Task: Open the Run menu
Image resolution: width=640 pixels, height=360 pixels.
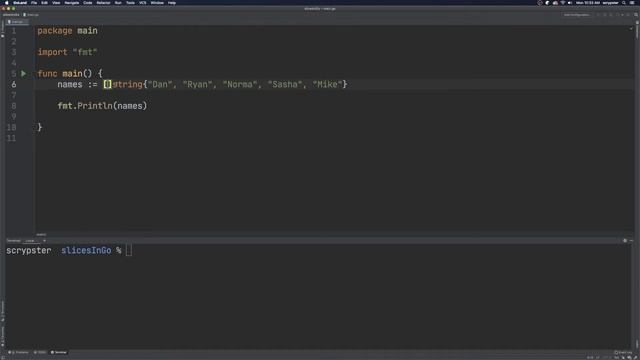Action: (x=118, y=3)
